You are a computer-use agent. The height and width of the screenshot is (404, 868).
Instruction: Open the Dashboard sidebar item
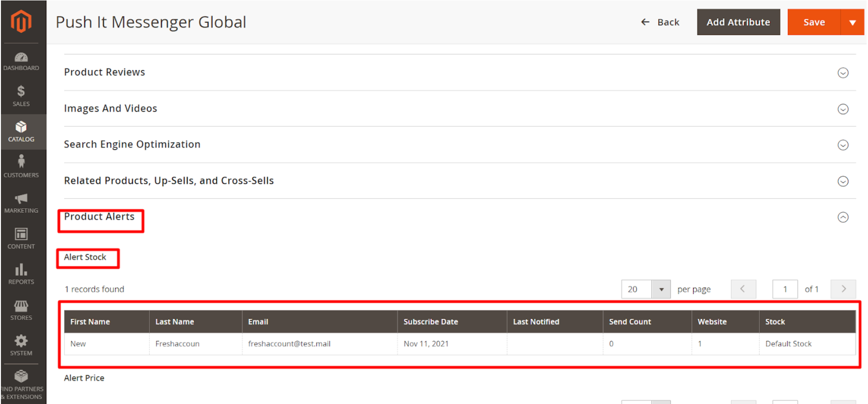tap(21, 62)
